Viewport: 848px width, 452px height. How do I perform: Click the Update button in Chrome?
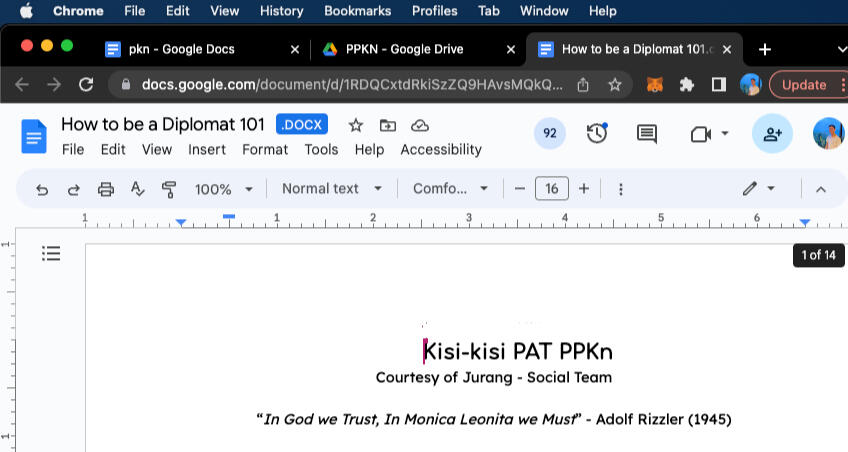[x=803, y=85]
